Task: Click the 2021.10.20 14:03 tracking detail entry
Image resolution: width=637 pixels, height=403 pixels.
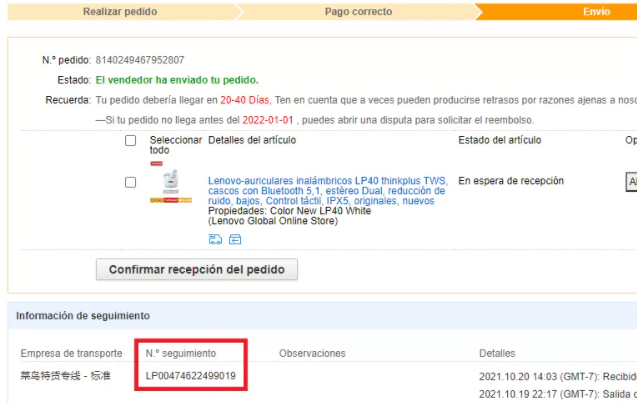Action: pos(557,376)
